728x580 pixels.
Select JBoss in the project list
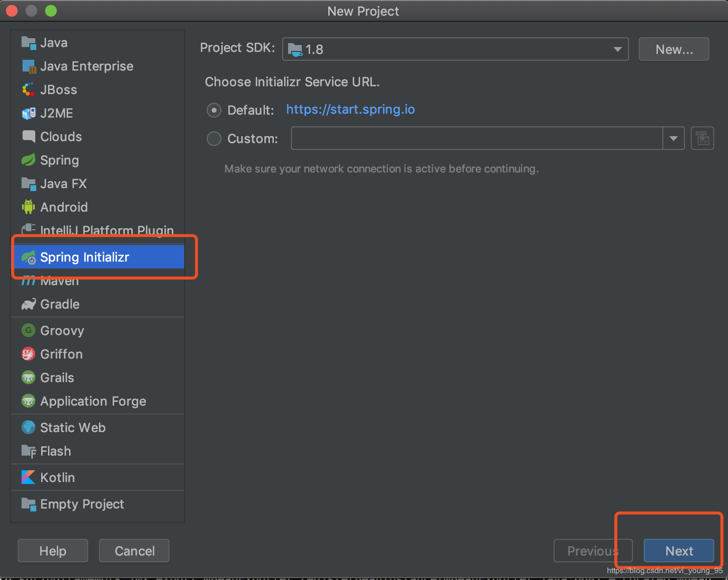pyautogui.click(x=98, y=90)
